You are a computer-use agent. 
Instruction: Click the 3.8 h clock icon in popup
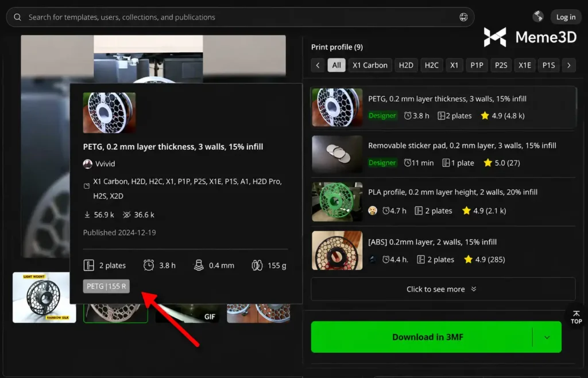point(149,265)
